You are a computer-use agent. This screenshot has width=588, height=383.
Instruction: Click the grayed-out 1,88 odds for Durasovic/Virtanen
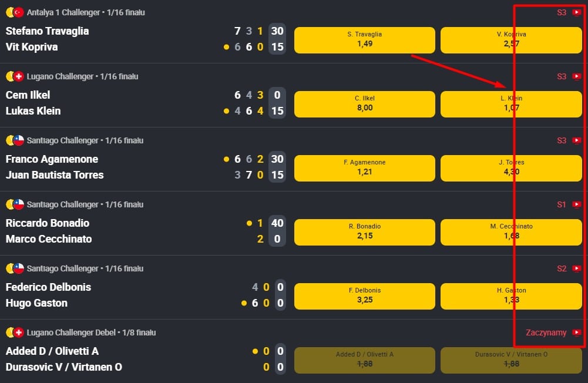point(511,360)
